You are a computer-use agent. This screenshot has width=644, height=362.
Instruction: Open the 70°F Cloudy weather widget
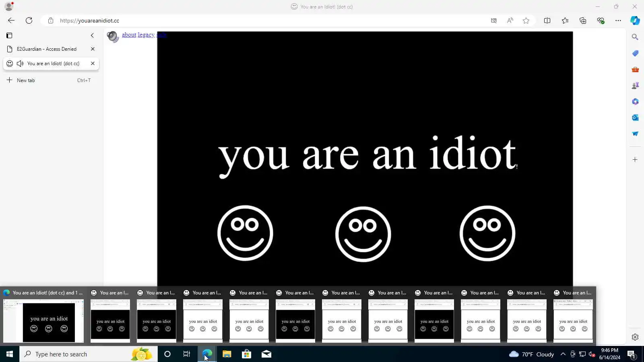click(x=531, y=354)
